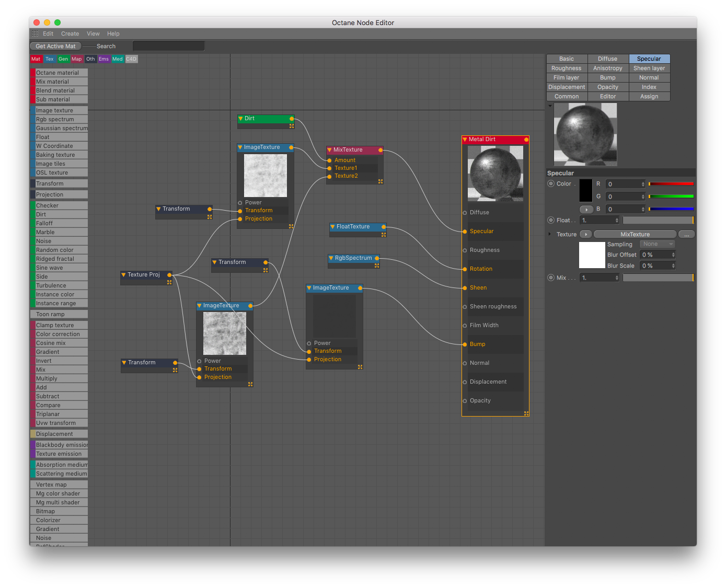
Task: Click the grid handle icon beside Edit menu
Action: coord(35,33)
